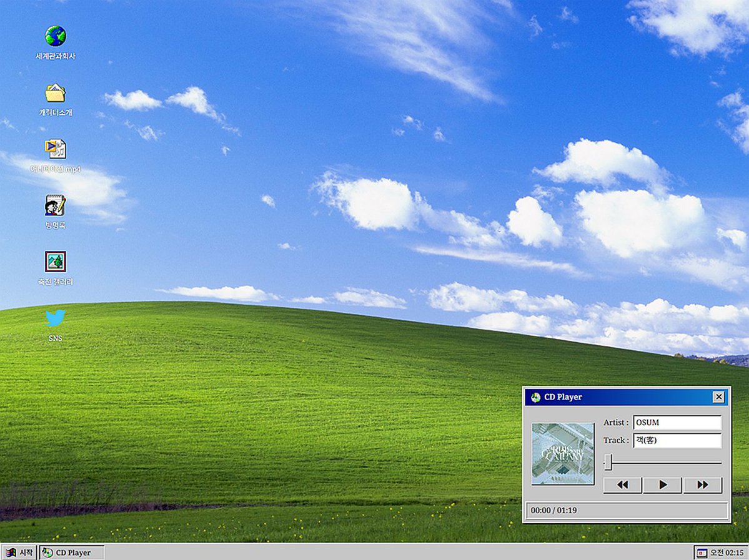Play the track in CD Player

(663, 485)
